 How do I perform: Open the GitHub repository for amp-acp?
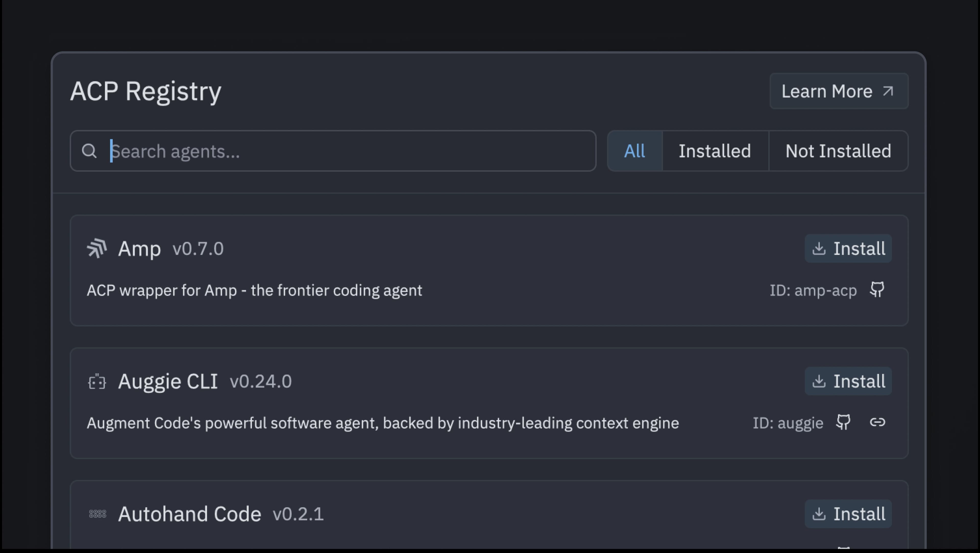pyautogui.click(x=877, y=290)
